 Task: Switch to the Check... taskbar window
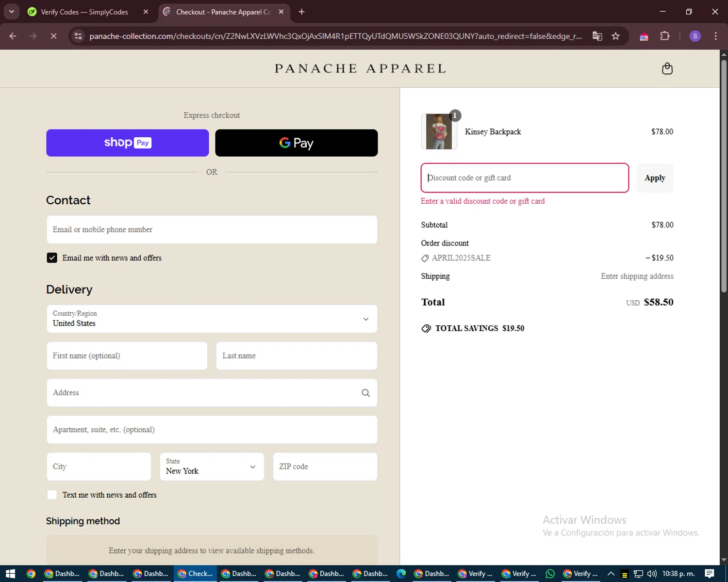[195, 574]
